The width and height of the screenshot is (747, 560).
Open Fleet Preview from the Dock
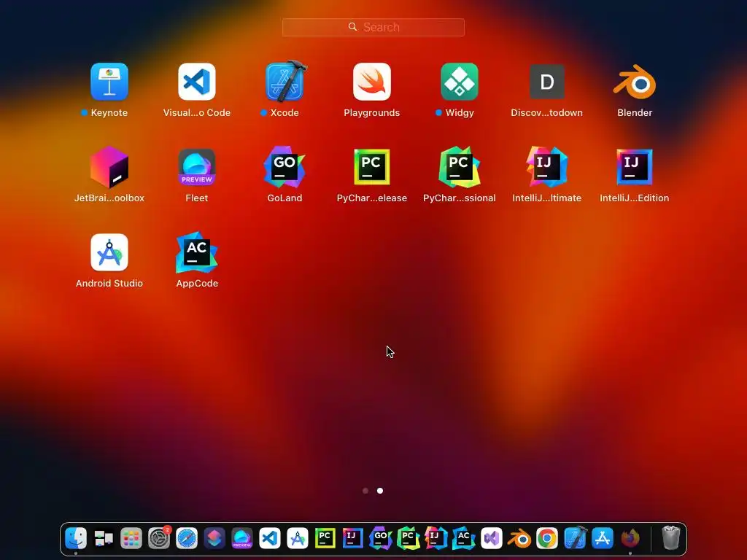tap(242, 539)
